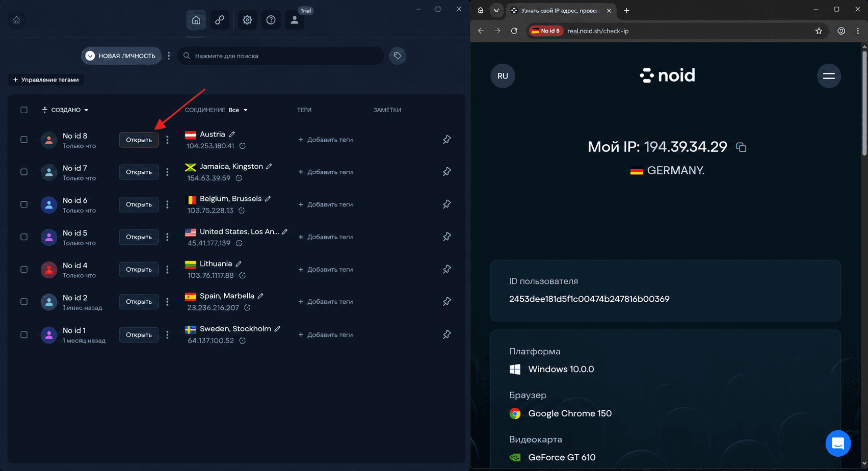Open the support chat bubble in browser
The height and width of the screenshot is (471, 868).
click(x=838, y=443)
